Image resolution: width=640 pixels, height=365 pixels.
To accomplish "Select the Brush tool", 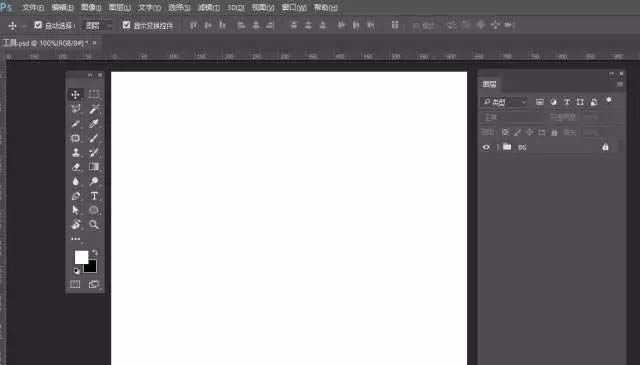I will 94,138.
